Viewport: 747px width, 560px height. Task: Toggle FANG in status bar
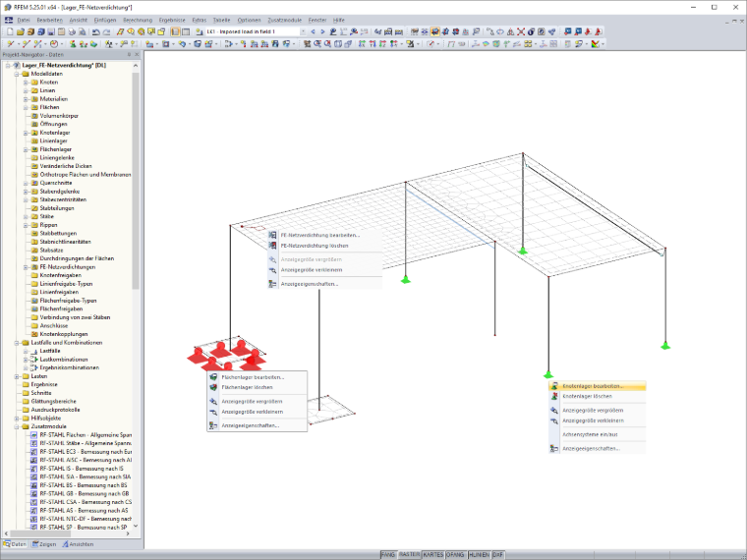coord(388,555)
